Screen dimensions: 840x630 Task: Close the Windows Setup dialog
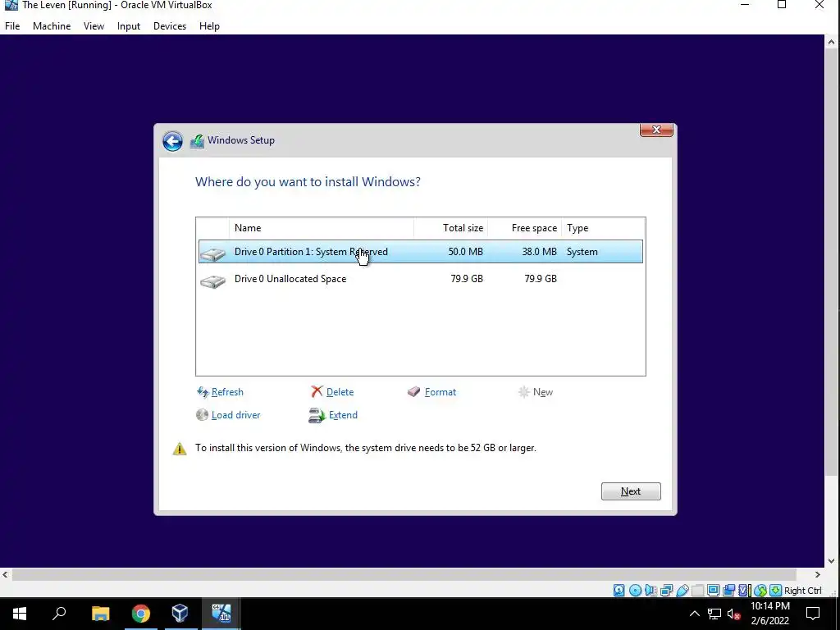[x=656, y=130]
